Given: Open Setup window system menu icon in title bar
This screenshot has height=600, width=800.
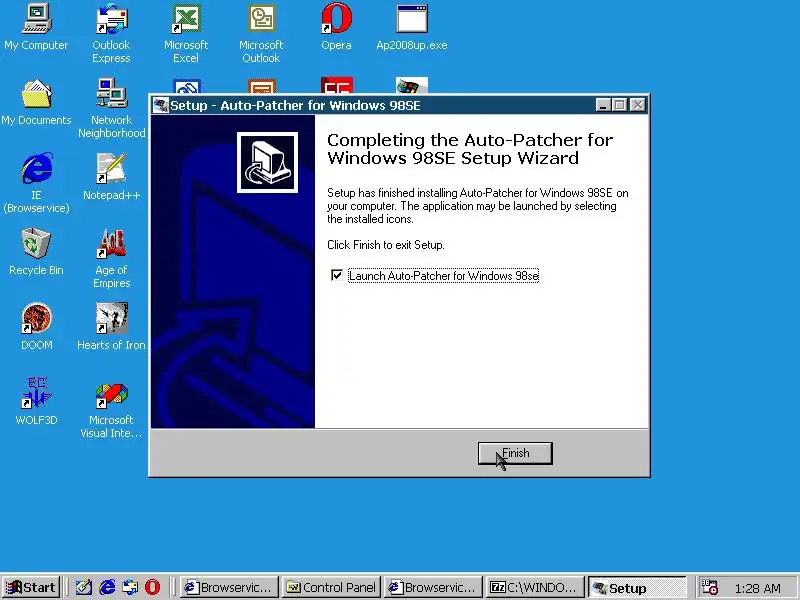Looking at the screenshot, I should pos(161,105).
